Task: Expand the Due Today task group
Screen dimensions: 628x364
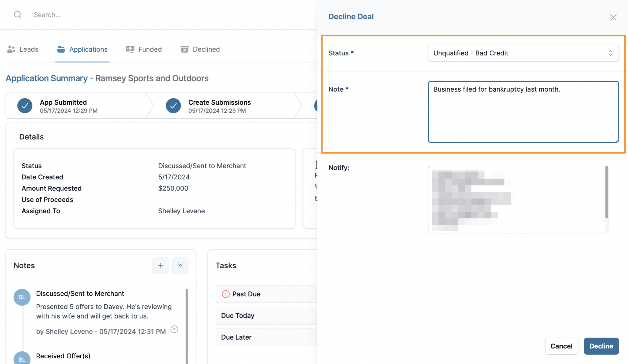Action: pos(238,316)
